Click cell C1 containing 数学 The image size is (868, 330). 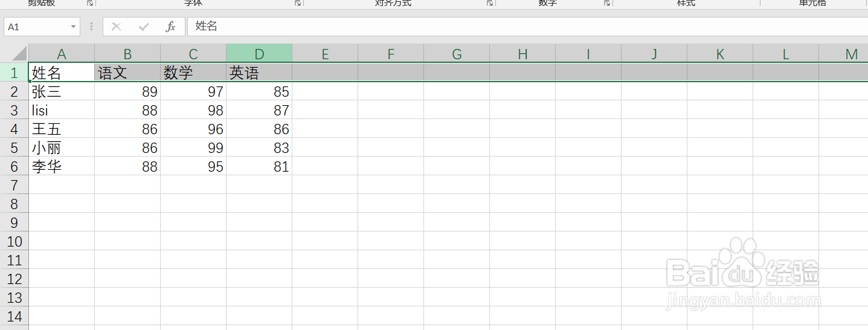[x=193, y=73]
